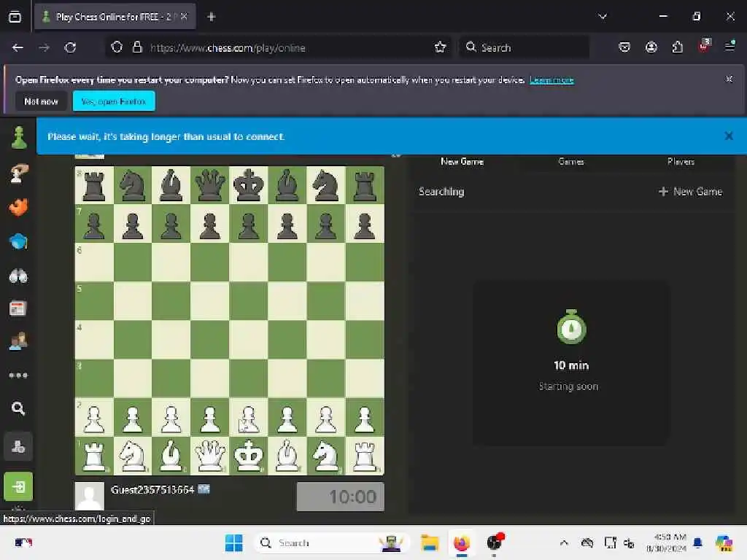The width and height of the screenshot is (747, 560).
Task: Close the blue connection warning banner
Action: point(729,136)
